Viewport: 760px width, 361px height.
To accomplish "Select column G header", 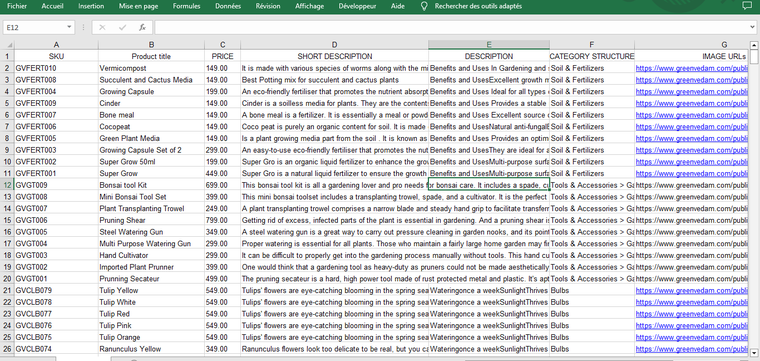I will pyautogui.click(x=692, y=45).
